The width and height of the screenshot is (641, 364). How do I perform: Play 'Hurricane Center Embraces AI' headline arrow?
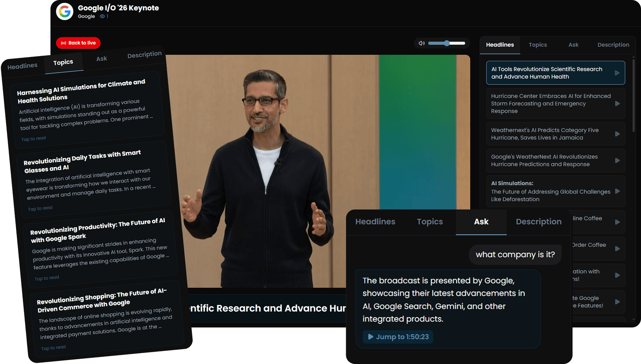[x=617, y=103]
